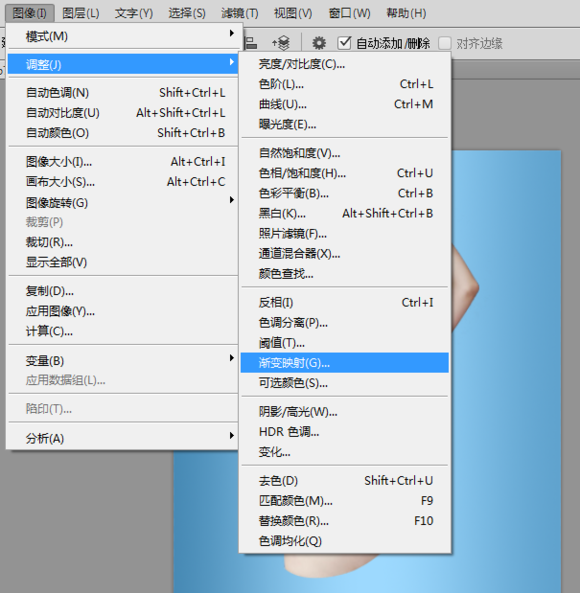Open the 文字(Y) menu

pyautogui.click(x=134, y=13)
